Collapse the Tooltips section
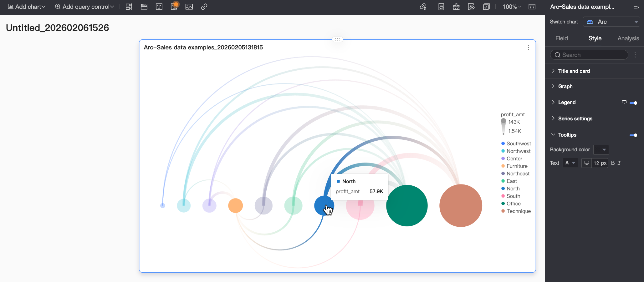 (567, 135)
